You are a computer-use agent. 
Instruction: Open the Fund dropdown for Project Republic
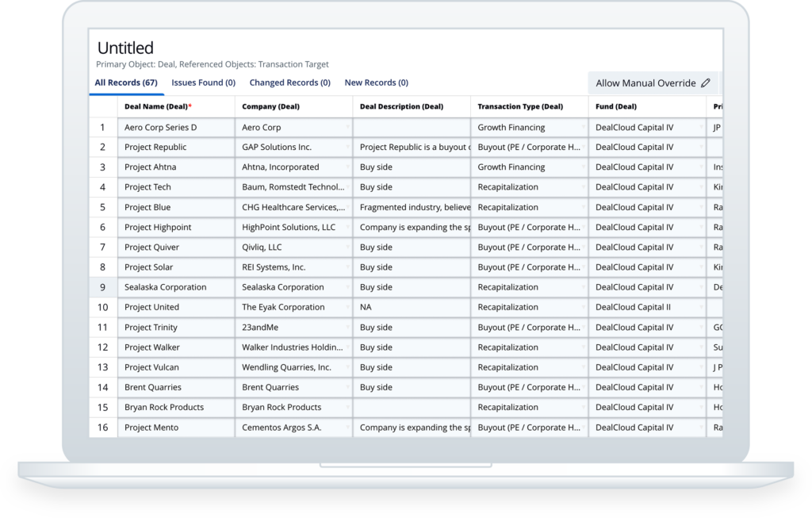pos(701,147)
